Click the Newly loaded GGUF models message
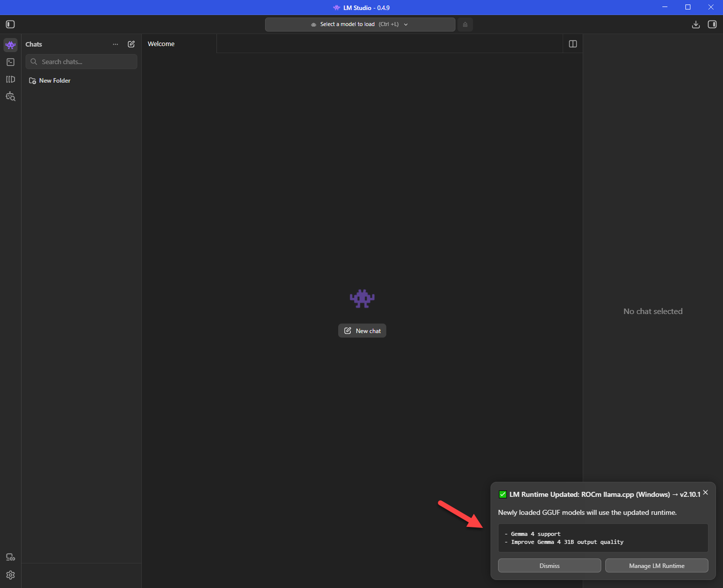The height and width of the screenshot is (588, 723). click(587, 512)
